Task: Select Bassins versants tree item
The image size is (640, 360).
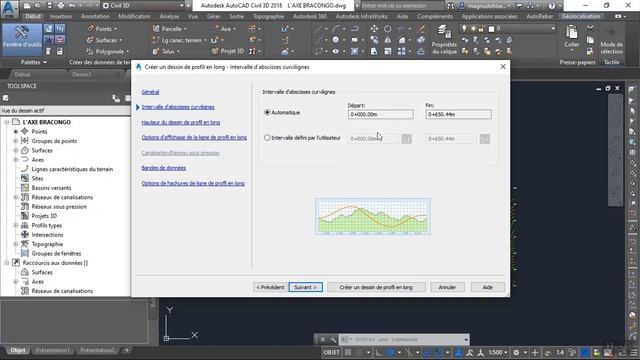Action: (x=51, y=188)
